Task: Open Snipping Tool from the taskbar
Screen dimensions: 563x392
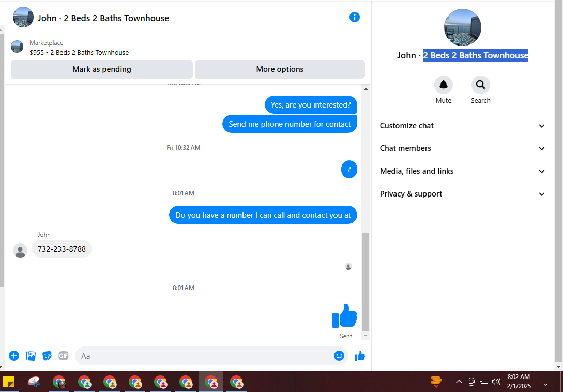Action: pyautogui.click(x=34, y=382)
